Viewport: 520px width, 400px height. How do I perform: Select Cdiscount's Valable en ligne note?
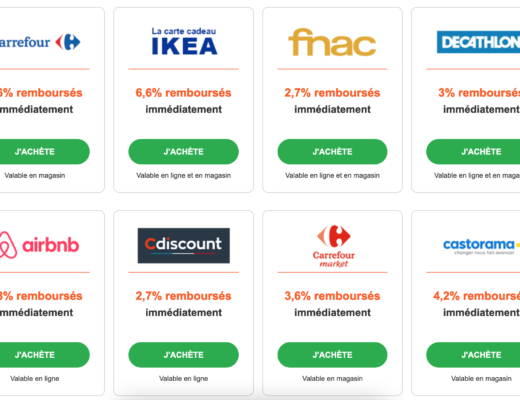point(184,378)
